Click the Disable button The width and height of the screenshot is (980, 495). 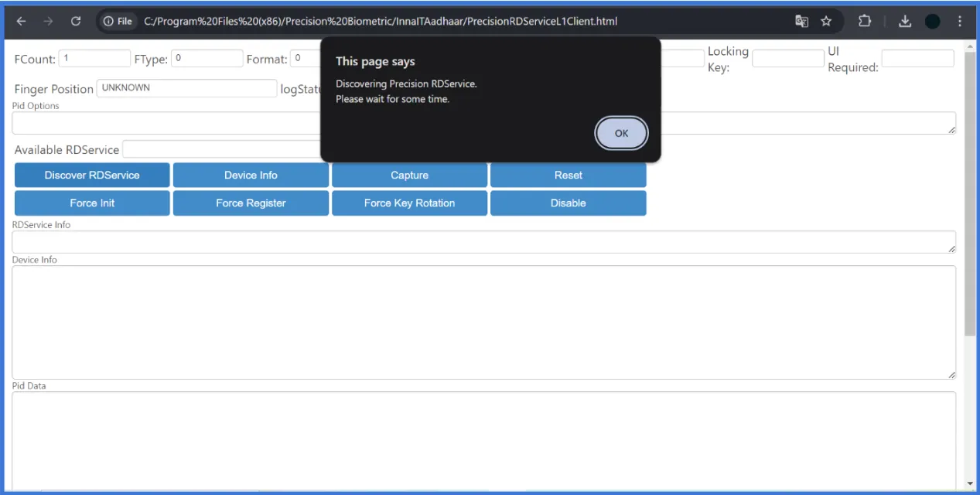(569, 203)
